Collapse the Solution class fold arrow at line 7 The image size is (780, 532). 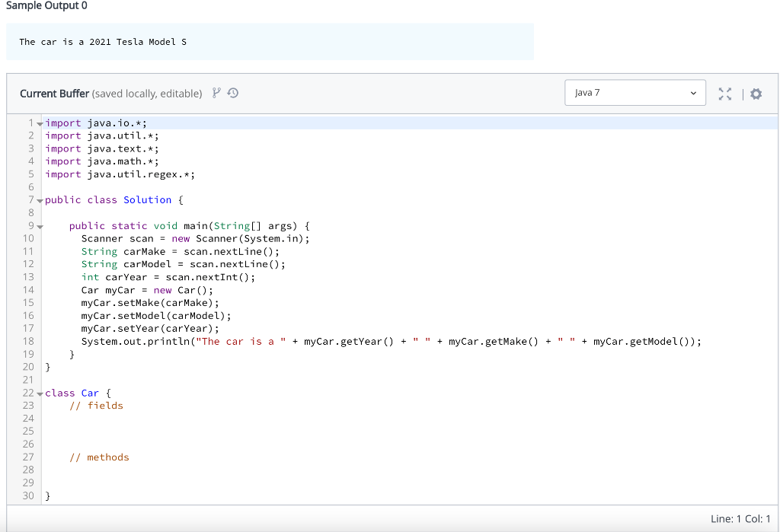point(40,201)
